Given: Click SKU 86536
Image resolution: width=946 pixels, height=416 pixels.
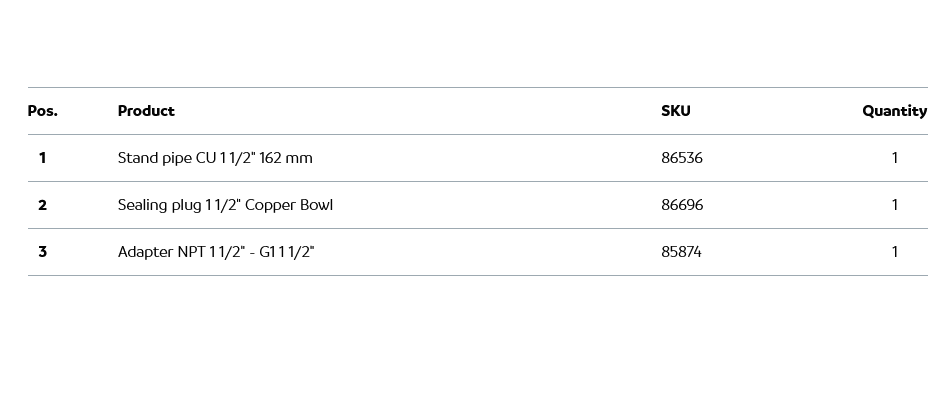Looking at the screenshot, I should tap(682, 158).
